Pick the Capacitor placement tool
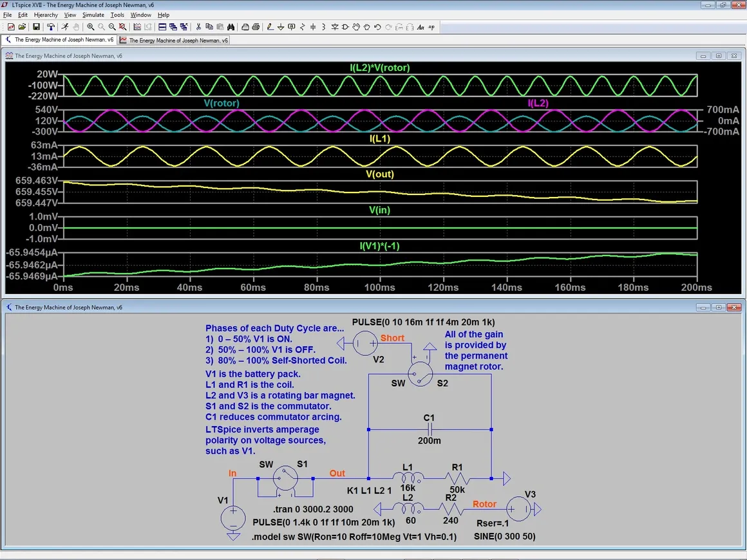The width and height of the screenshot is (747, 560). [313, 27]
